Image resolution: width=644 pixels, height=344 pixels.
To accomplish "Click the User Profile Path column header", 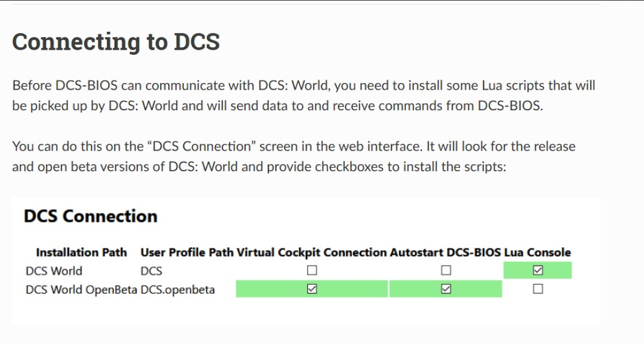I will point(187,253).
